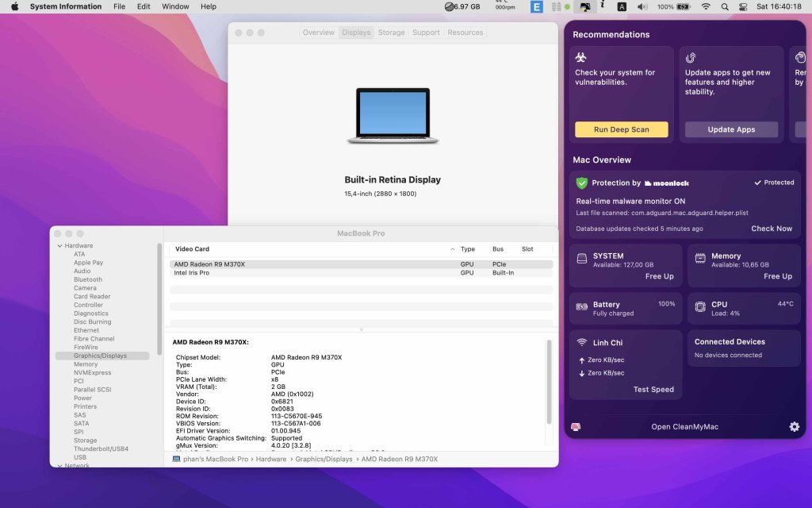This screenshot has width=812, height=508.
Task: Click the sidebar vertical scrollbar
Action: pyautogui.click(x=159, y=299)
